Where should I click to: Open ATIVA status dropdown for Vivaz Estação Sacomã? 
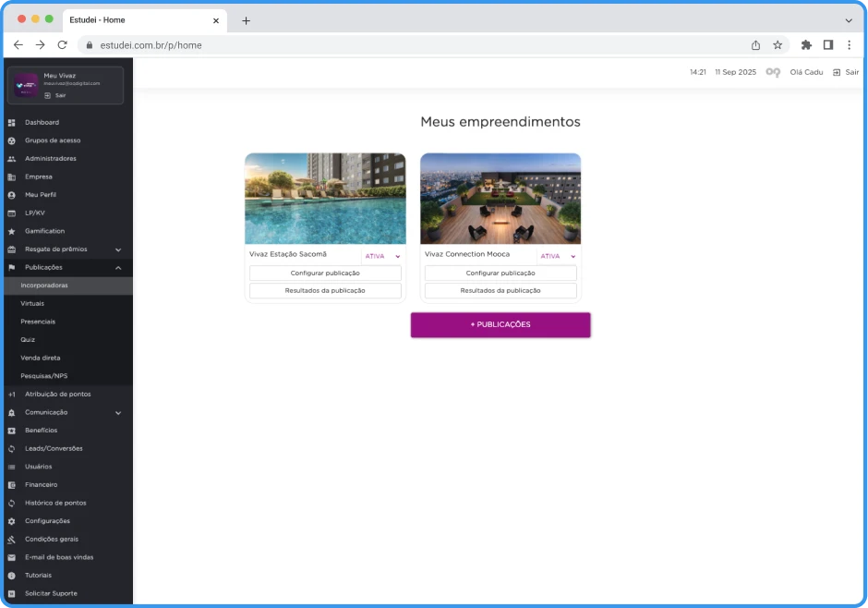(x=382, y=256)
